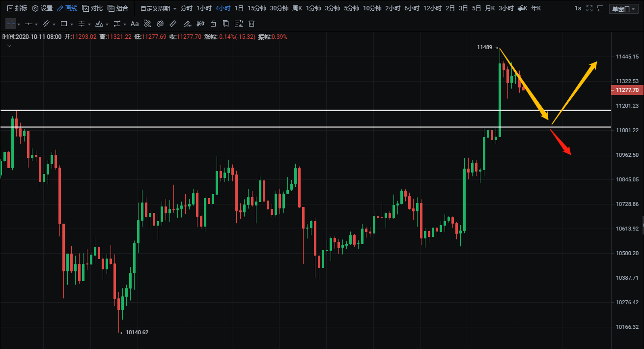Click the lock drawings icon
644x349 pixels.
(213, 24)
